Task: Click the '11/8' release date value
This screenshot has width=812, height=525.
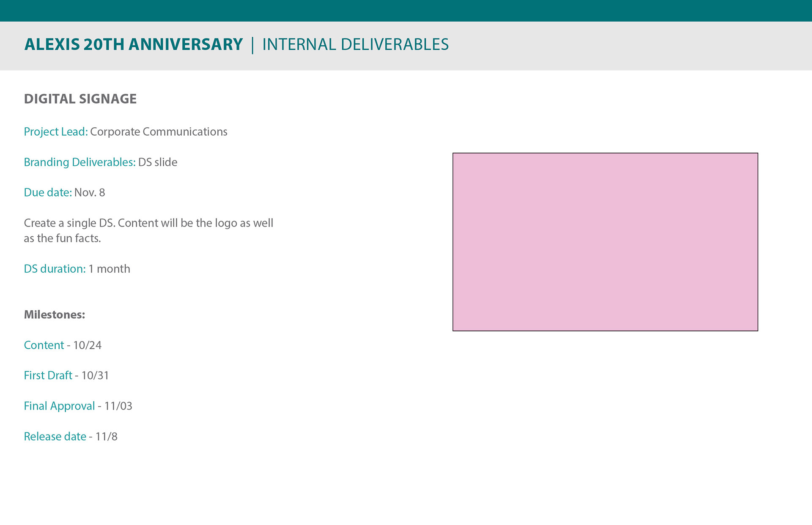Action: tap(107, 437)
